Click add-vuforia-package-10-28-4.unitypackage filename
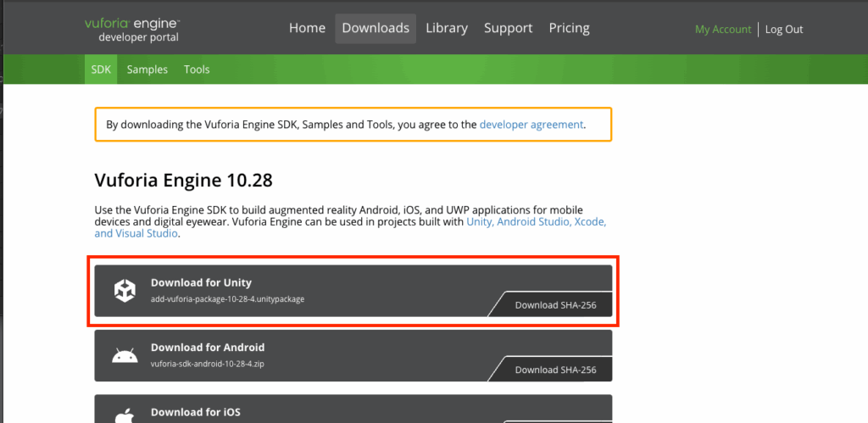The width and height of the screenshot is (868, 423). tap(227, 299)
